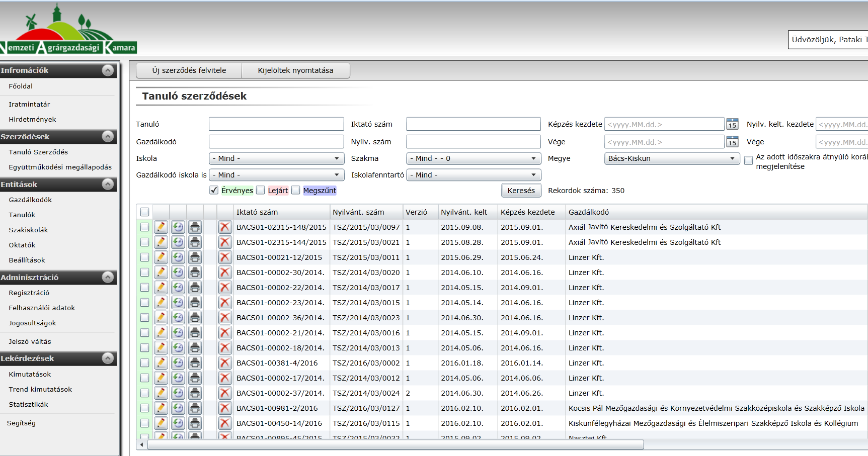The width and height of the screenshot is (868, 456).
Task: Click Új szerződés felvitele button
Action: click(x=189, y=70)
